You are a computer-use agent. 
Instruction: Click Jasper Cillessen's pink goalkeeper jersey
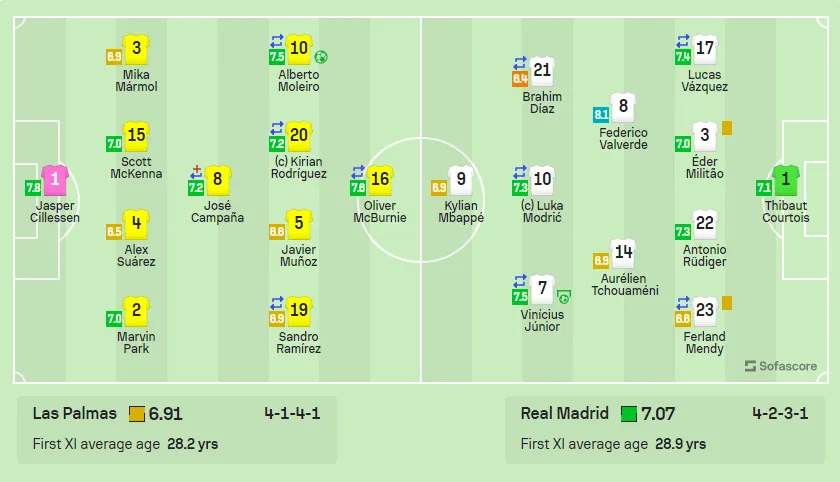pyautogui.click(x=55, y=180)
